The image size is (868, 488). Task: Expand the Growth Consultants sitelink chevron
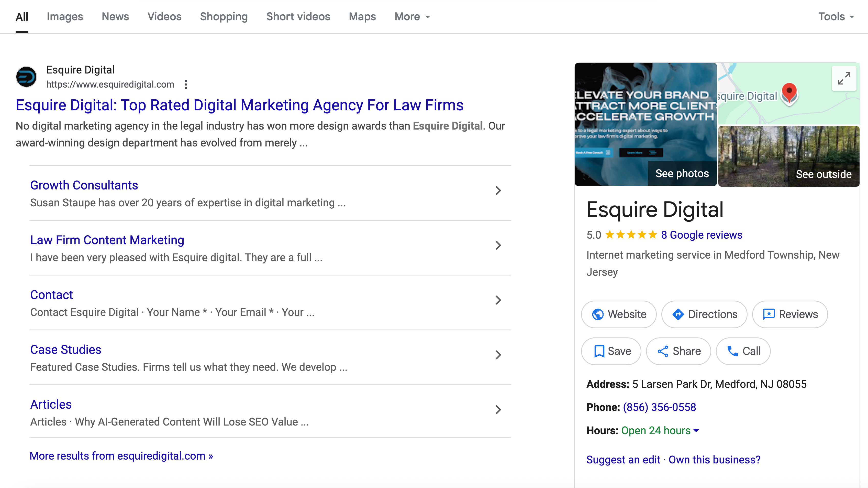pos(498,190)
